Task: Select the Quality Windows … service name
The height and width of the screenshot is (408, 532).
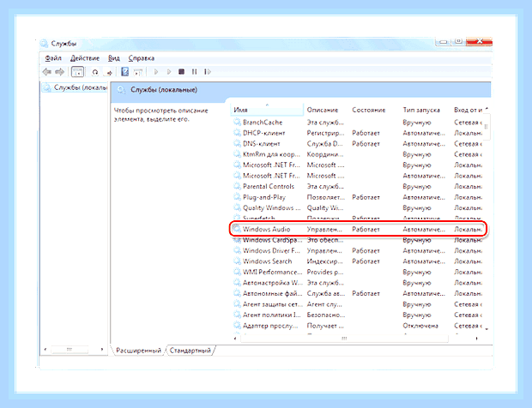Action: point(272,207)
